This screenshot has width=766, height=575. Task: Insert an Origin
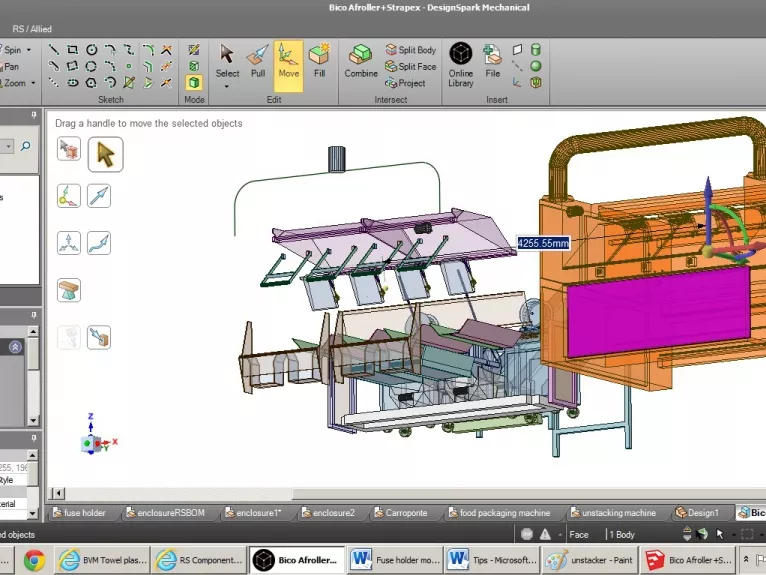[517, 83]
